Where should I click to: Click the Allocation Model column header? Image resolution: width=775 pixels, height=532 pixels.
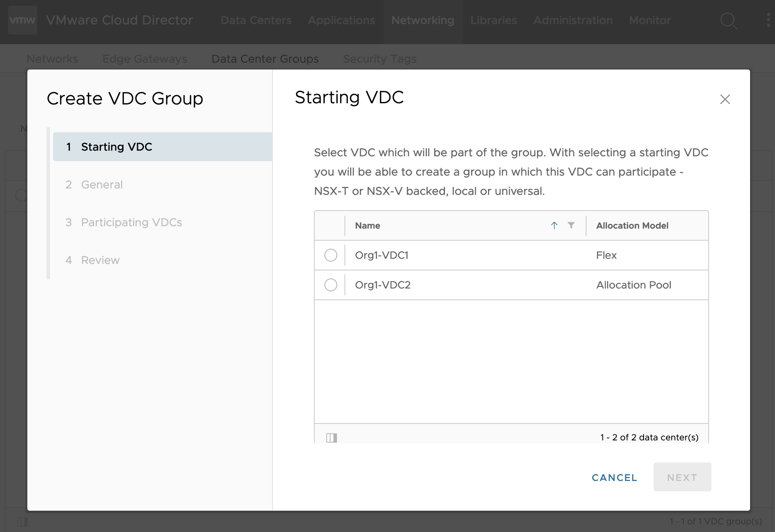[x=632, y=225]
